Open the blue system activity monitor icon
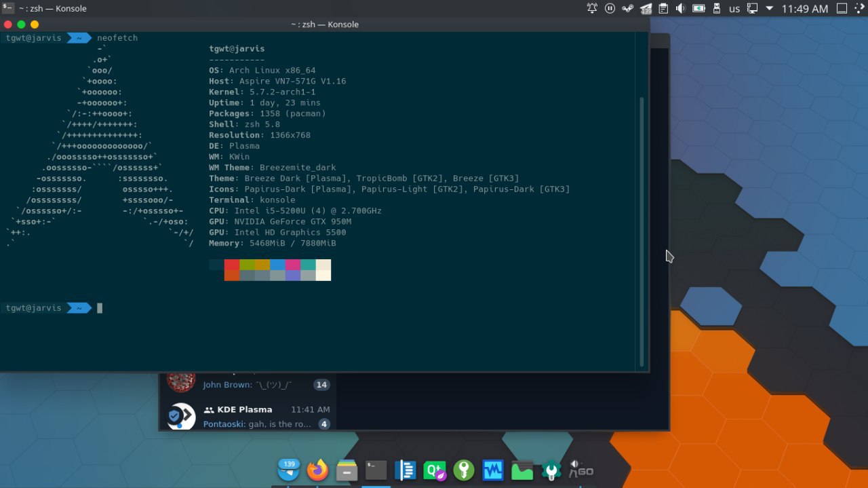 (493, 470)
